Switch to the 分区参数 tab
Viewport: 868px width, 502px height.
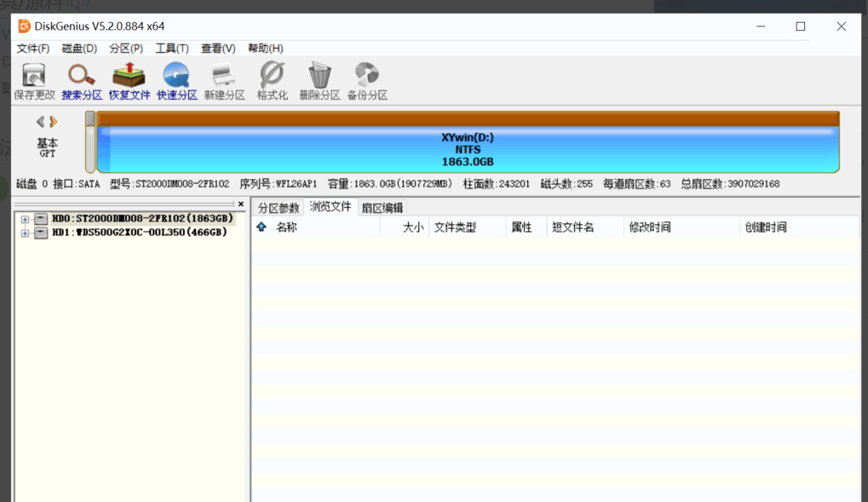click(279, 208)
